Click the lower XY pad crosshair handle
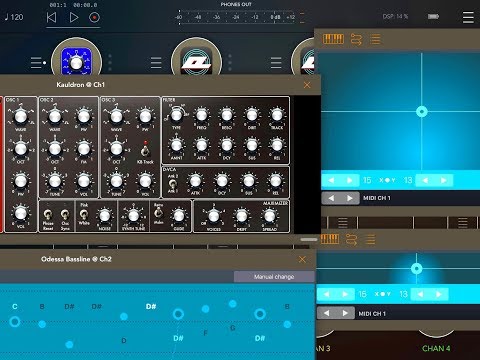This screenshot has width=480, height=360. [416, 268]
